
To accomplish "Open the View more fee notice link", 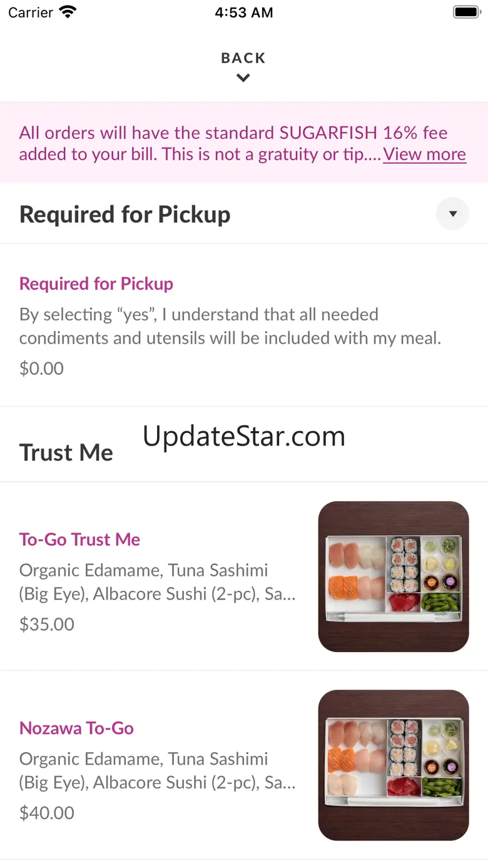I will click(424, 155).
